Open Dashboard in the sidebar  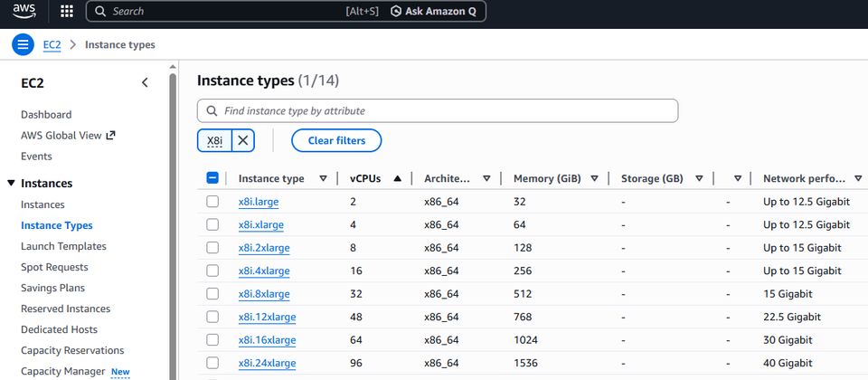46,115
